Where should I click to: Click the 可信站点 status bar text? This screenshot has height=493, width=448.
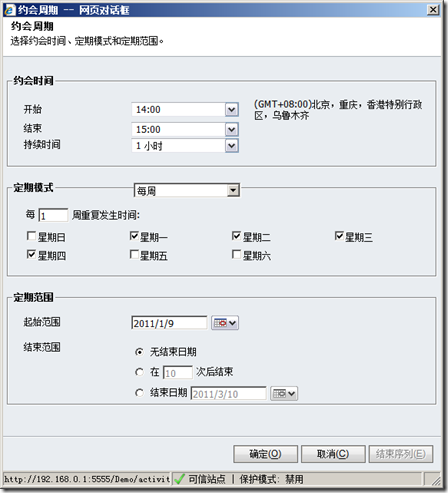coord(207,479)
